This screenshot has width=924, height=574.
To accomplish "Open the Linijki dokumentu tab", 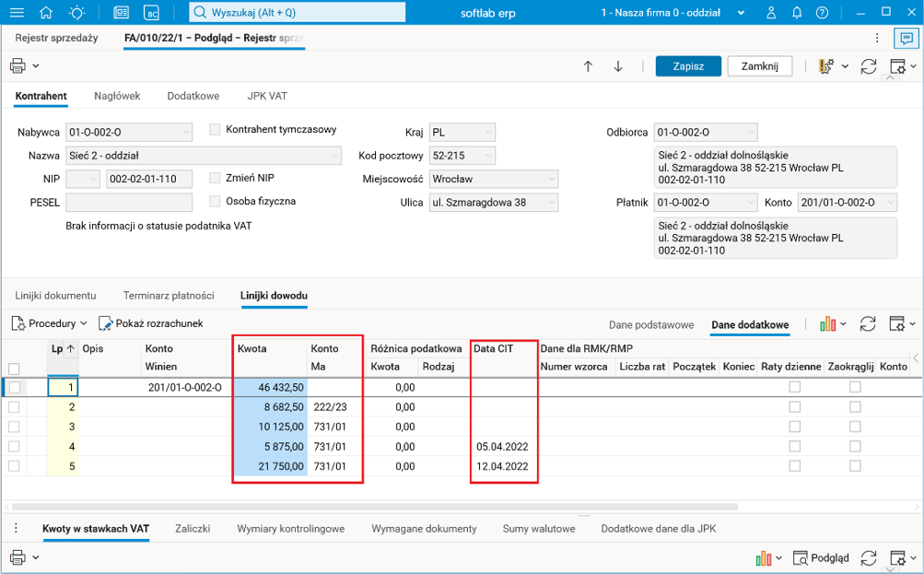I will pos(55,295).
